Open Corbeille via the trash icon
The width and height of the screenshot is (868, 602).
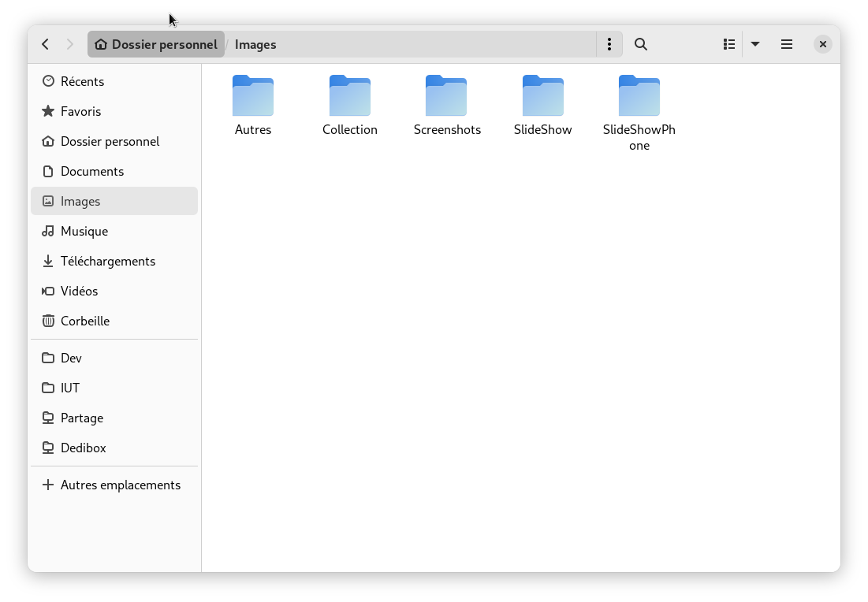pos(48,321)
